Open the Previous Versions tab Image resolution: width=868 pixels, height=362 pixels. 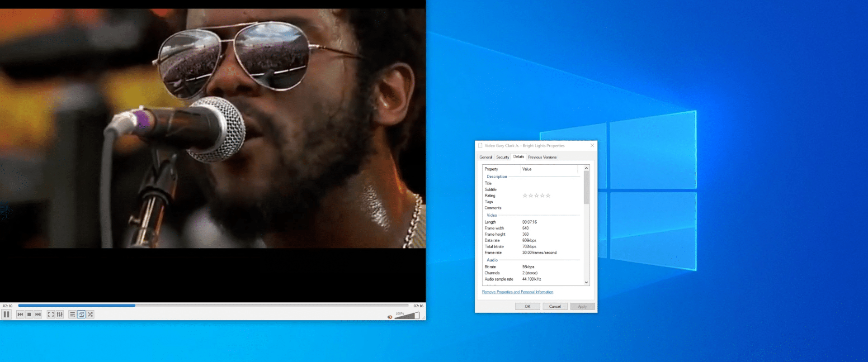pyautogui.click(x=542, y=157)
